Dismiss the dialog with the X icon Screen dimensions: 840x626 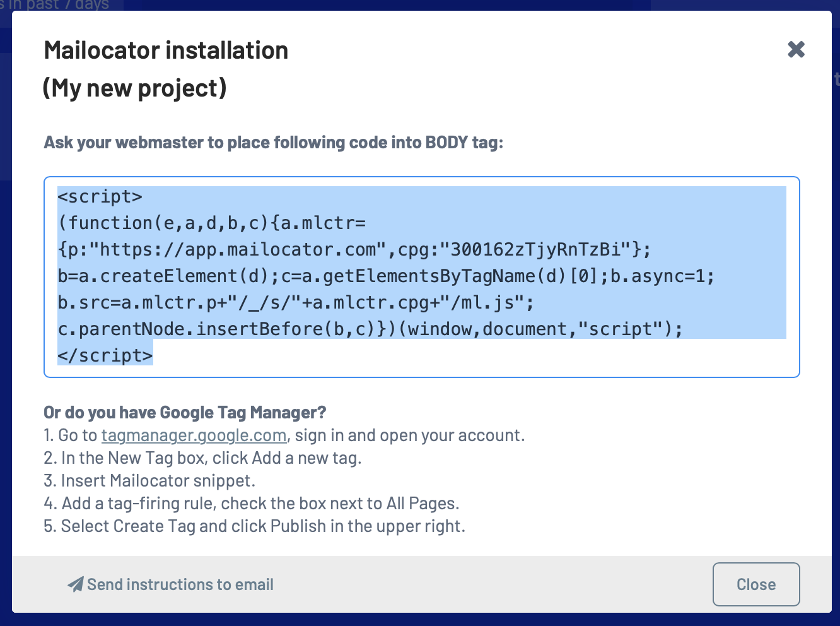(x=796, y=49)
